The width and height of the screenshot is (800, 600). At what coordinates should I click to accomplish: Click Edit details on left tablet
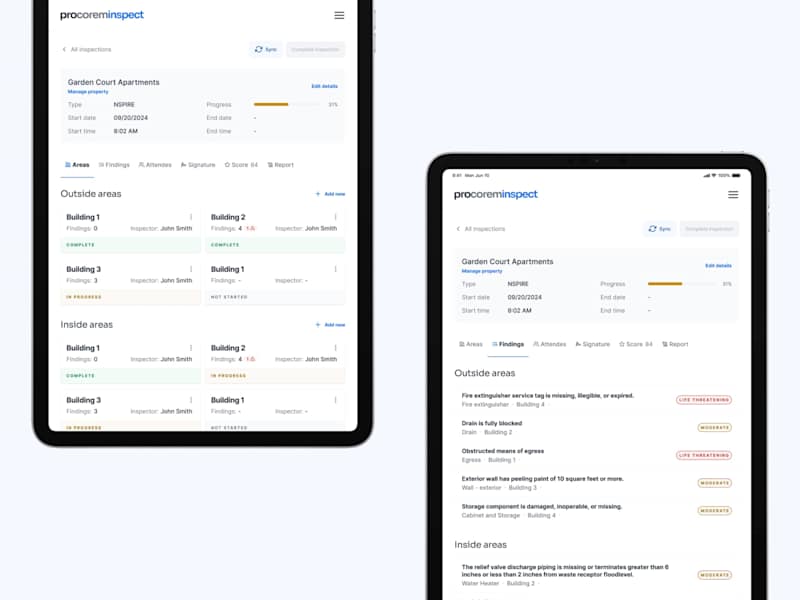[x=324, y=86]
